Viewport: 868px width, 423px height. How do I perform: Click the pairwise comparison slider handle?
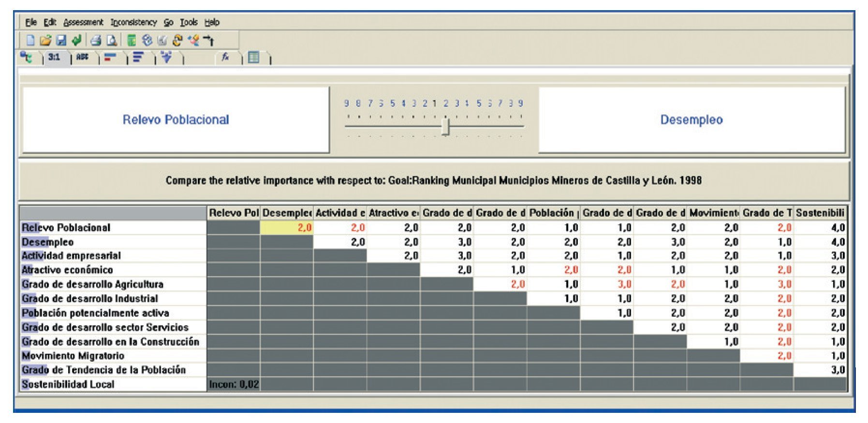(x=446, y=127)
